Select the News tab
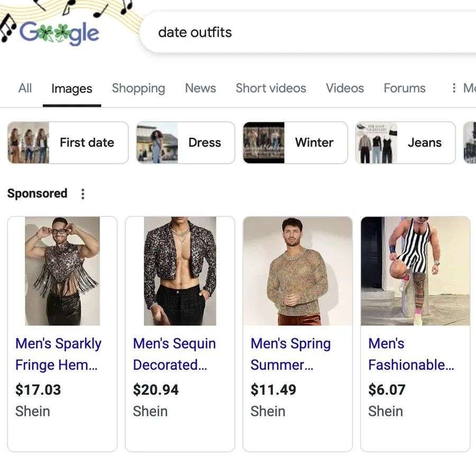 [200, 88]
